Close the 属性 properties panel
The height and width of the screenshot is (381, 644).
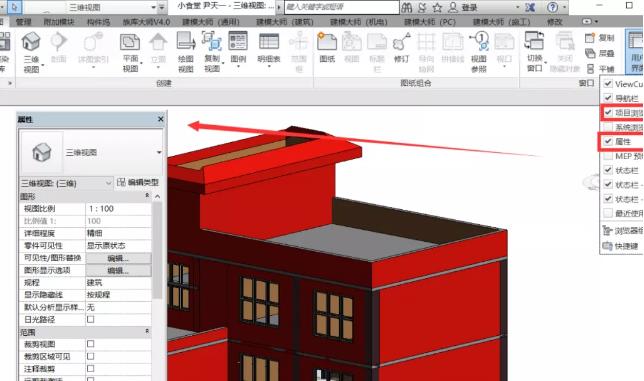[x=160, y=119]
